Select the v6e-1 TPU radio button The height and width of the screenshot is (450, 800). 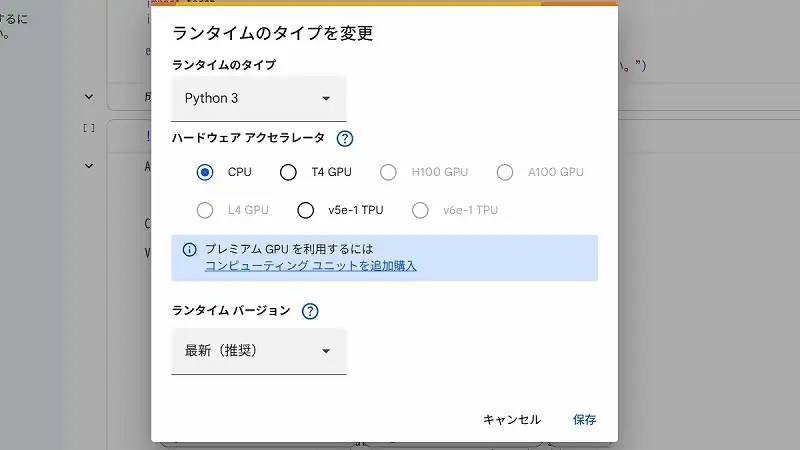pos(421,210)
